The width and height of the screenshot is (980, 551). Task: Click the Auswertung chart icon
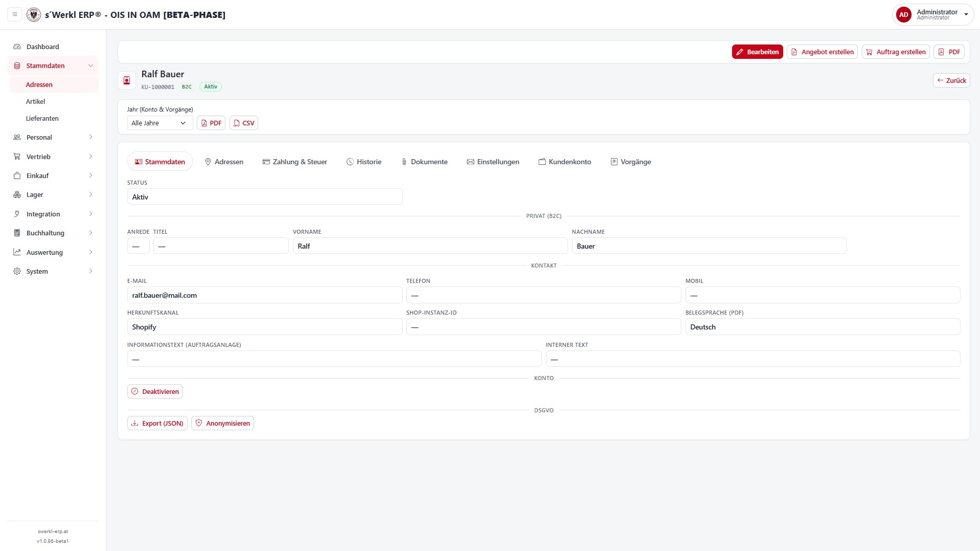(x=17, y=252)
